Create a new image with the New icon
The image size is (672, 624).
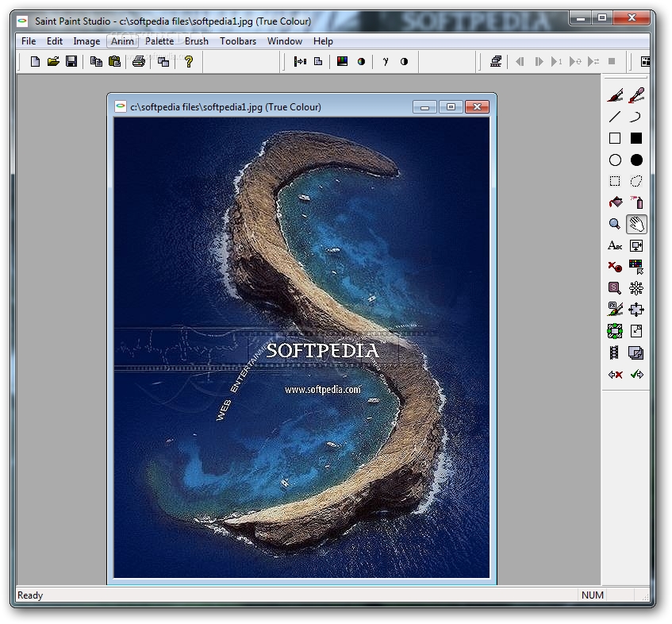coord(35,61)
